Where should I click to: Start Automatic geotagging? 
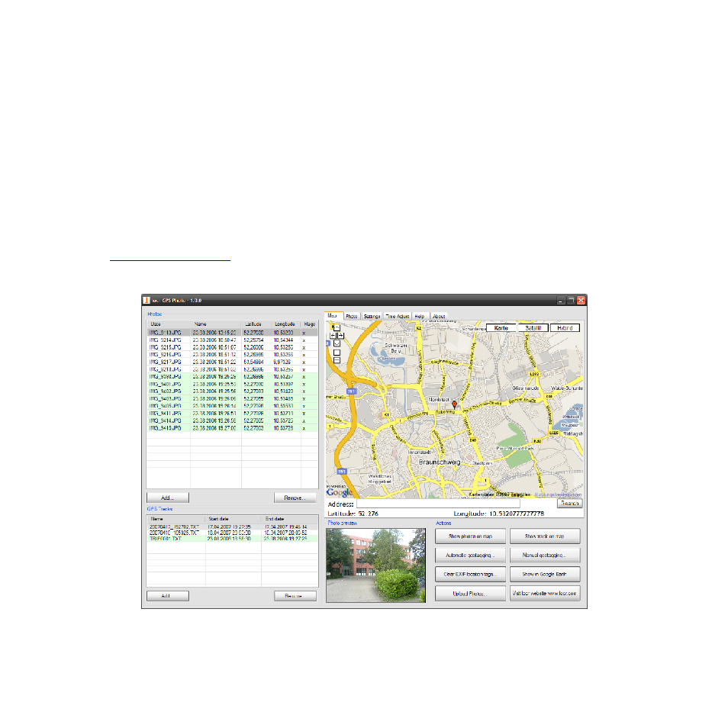tap(470, 556)
